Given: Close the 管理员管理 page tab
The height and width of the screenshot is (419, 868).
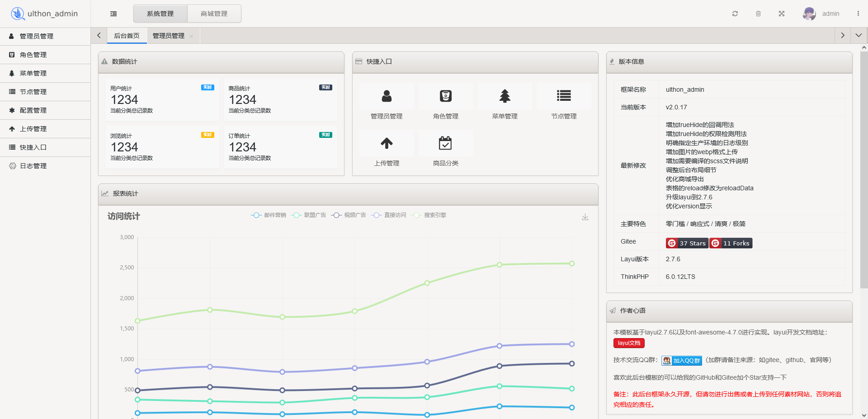Looking at the screenshot, I should [191, 36].
